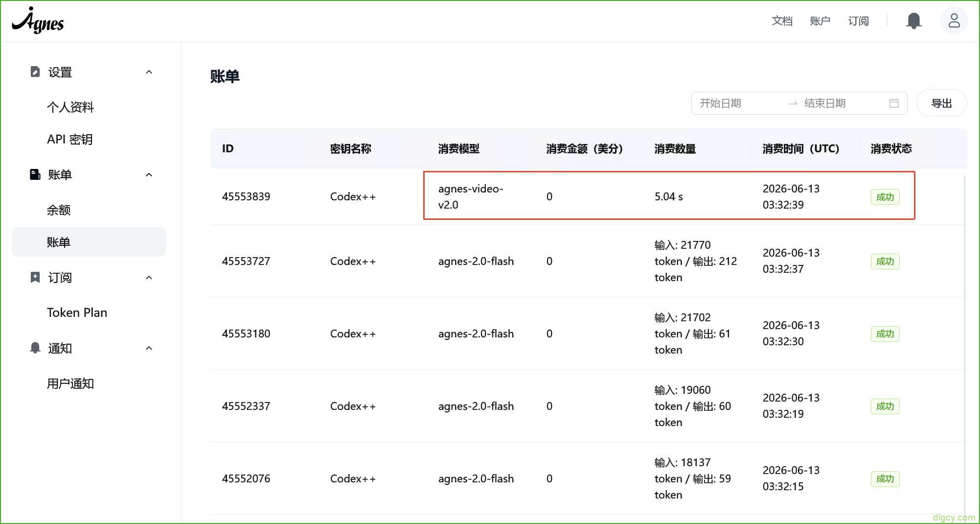Open 文档 in the top navigation
The height and width of the screenshot is (524, 980).
[782, 21]
